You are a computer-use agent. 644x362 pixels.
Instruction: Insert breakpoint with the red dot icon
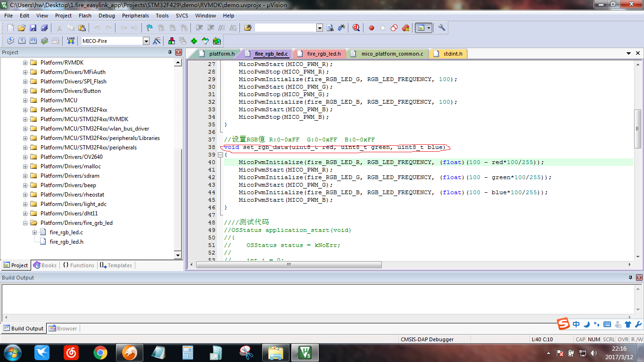(372, 28)
